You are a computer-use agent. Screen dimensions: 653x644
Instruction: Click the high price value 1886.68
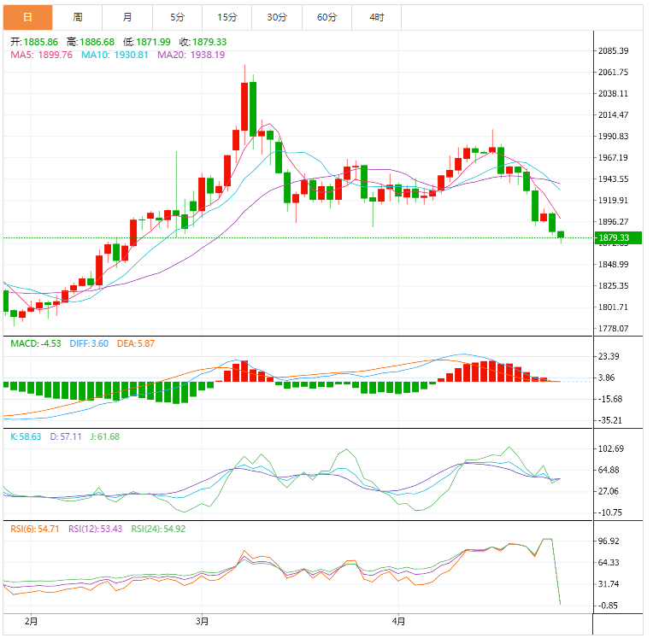[97, 42]
